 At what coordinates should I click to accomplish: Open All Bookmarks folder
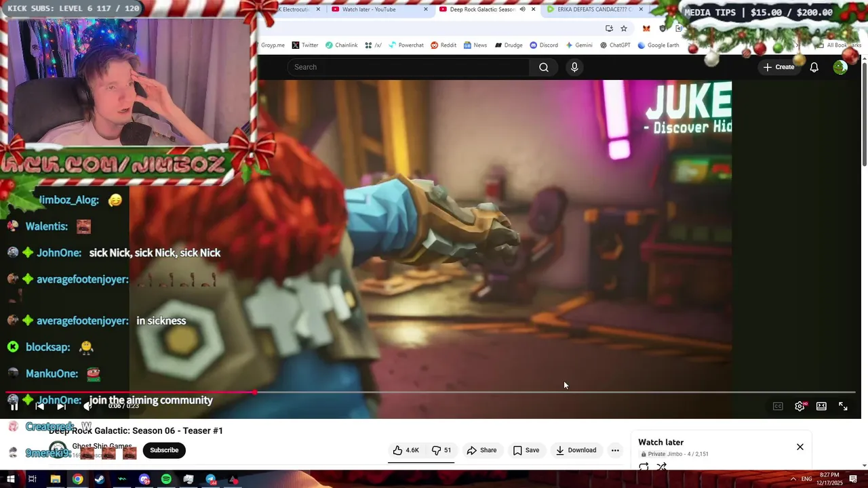[838, 45]
